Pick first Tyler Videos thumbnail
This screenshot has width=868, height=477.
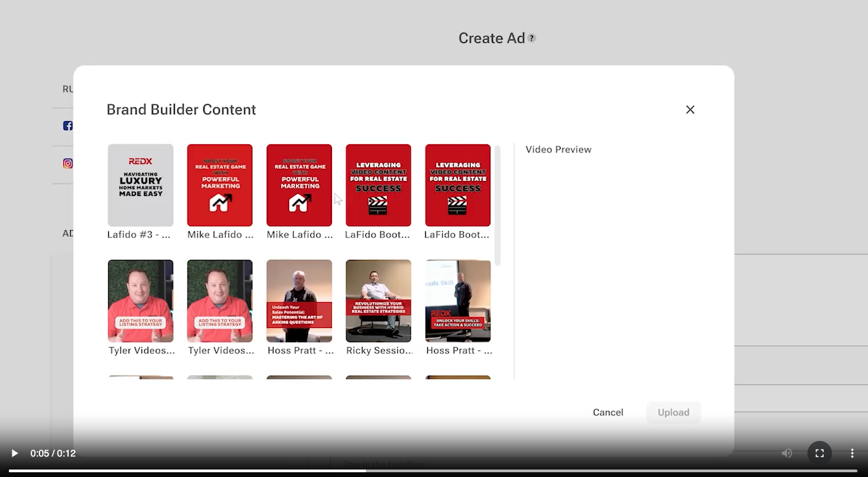(141, 301)
